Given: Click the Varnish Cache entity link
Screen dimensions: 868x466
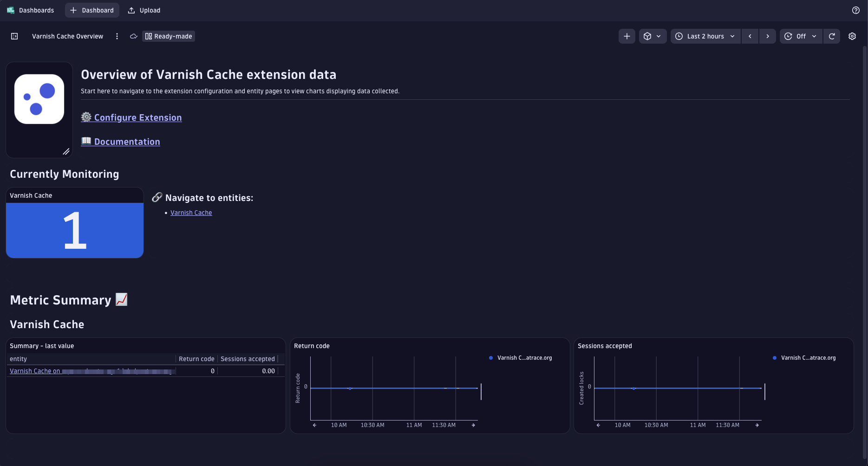Looking at the screenshot, I should pyautogui.click(x=191, y=213).
